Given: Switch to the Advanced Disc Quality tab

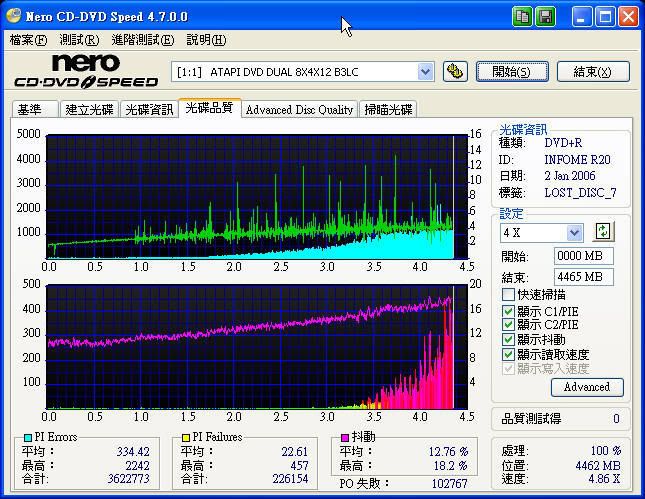Looking at the screenshot, I should coord(299,110).
